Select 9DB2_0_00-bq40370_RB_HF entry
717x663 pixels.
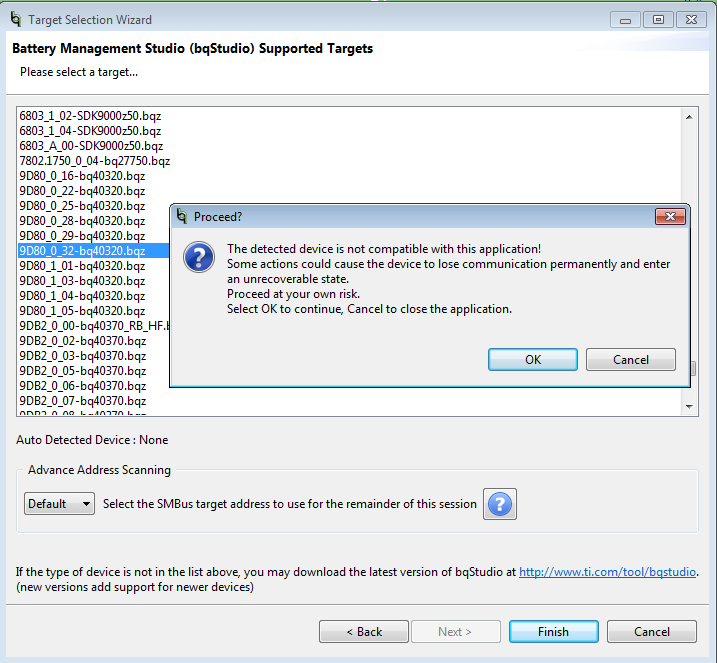pyautogui.click(x=94, y=326)
